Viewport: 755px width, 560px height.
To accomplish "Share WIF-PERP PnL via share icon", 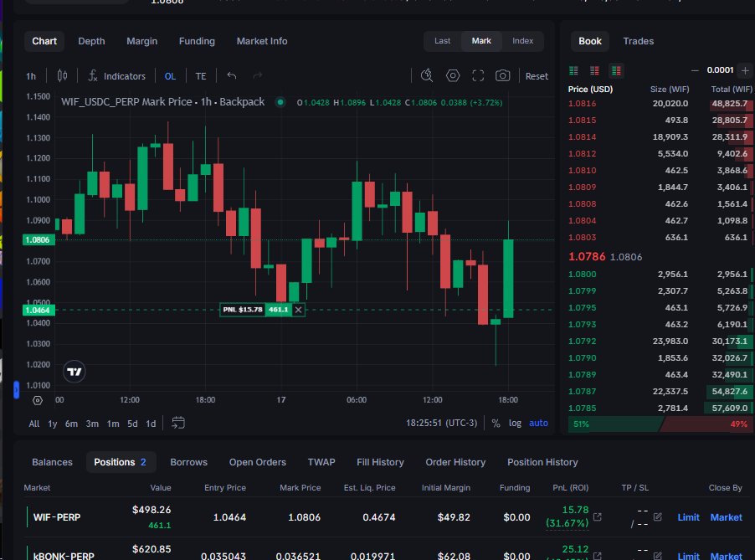I will tap(598, 516).
